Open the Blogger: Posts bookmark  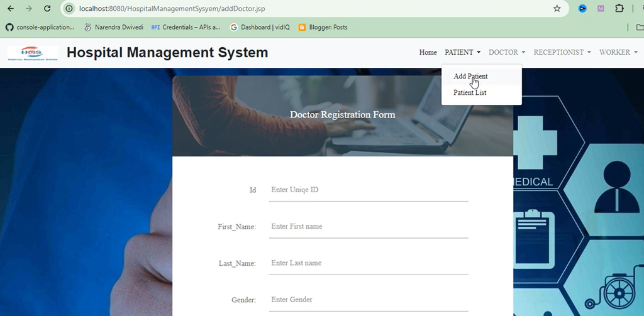click(x=323, y=27)
